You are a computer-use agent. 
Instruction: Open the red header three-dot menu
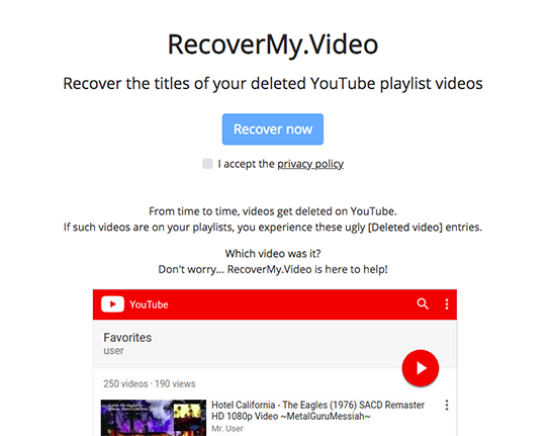(447, 304)
